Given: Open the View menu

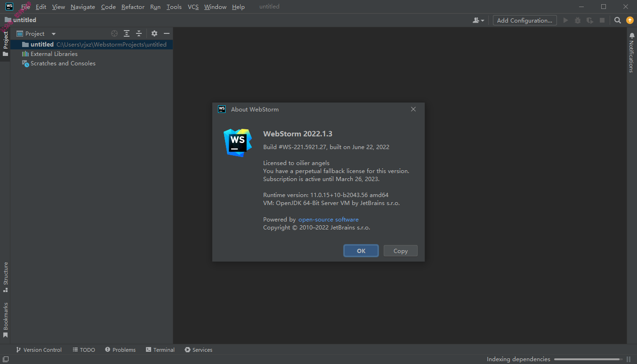Looking at the screenshot, I should click(58, 7).
